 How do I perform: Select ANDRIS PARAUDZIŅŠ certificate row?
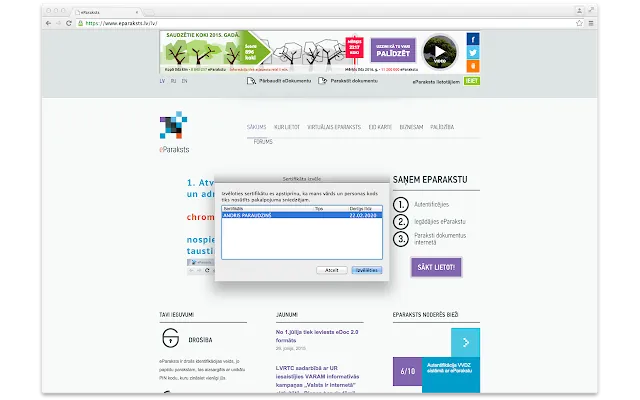point(302,215)
